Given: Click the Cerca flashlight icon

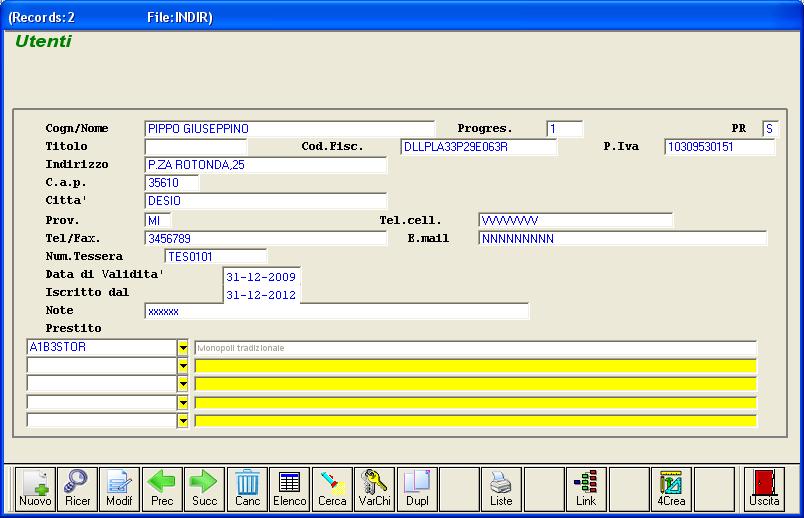Looking at the screenshot, I should point(332,489).
